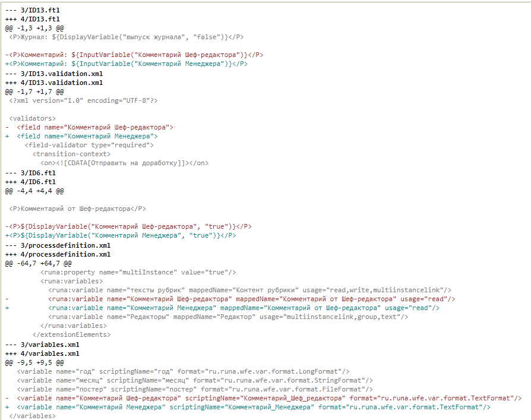
Task: Click the '</extensionElements>' line
Action: click(71, 334)
